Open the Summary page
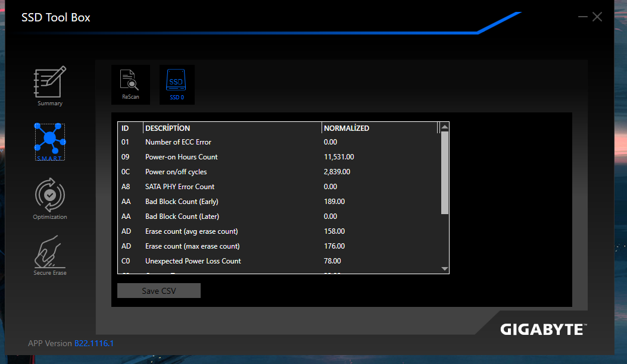Viewport: 627px width, 364px height. pyautogui.click(x=50, y=86)
